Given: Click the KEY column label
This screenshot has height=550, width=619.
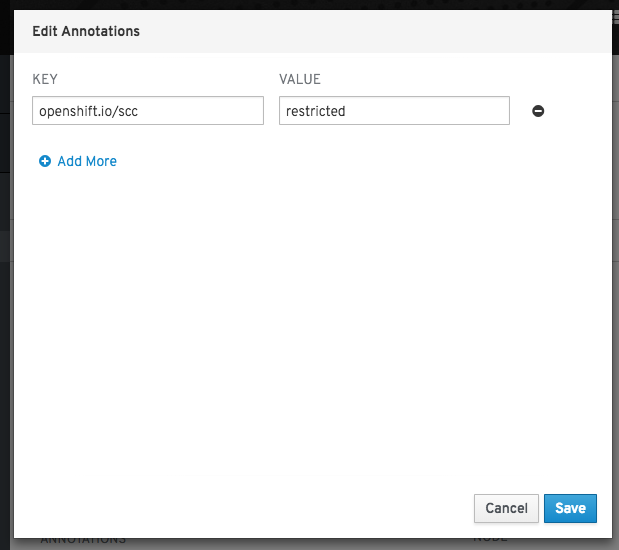Looking at the screenshot, I should click(x=46, y=79).
